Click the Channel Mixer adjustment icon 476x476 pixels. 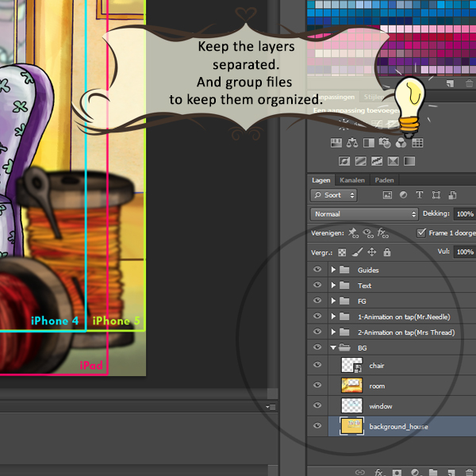[401, 144]
